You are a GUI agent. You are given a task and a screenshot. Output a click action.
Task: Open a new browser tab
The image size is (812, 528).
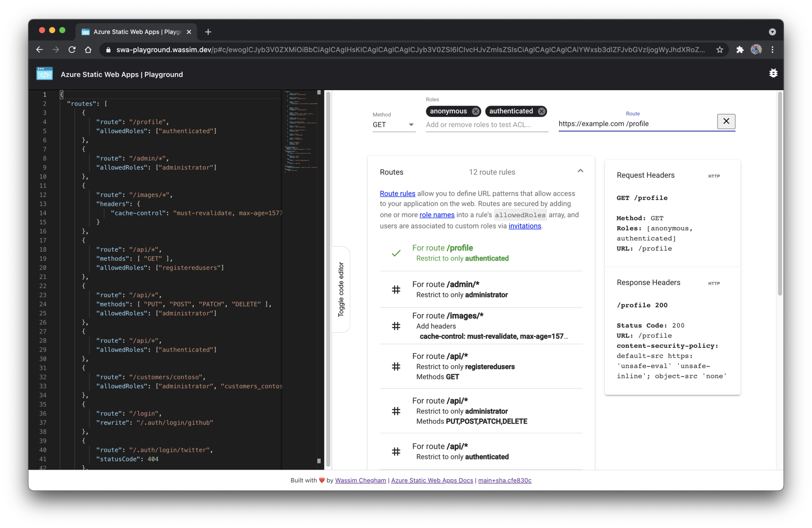[x=208, y=32]
